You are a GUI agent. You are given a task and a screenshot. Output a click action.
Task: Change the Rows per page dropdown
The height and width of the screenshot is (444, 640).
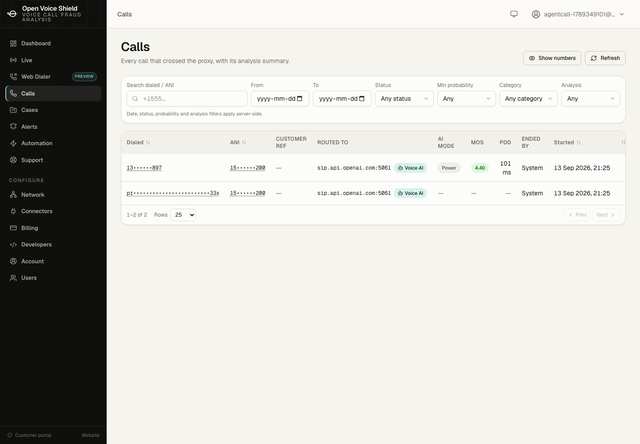coord(183,215)
